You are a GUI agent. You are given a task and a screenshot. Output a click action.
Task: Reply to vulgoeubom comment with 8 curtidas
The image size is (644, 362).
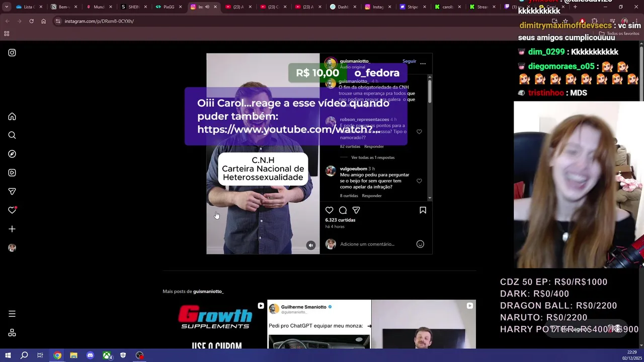click(x=372, y=196)
